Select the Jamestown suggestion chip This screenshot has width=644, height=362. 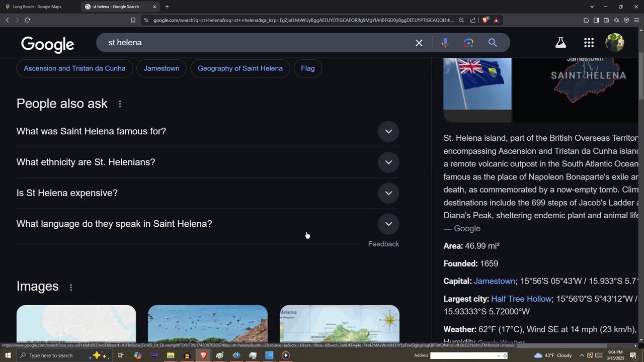pyautogui.click(x=162, y=68)
